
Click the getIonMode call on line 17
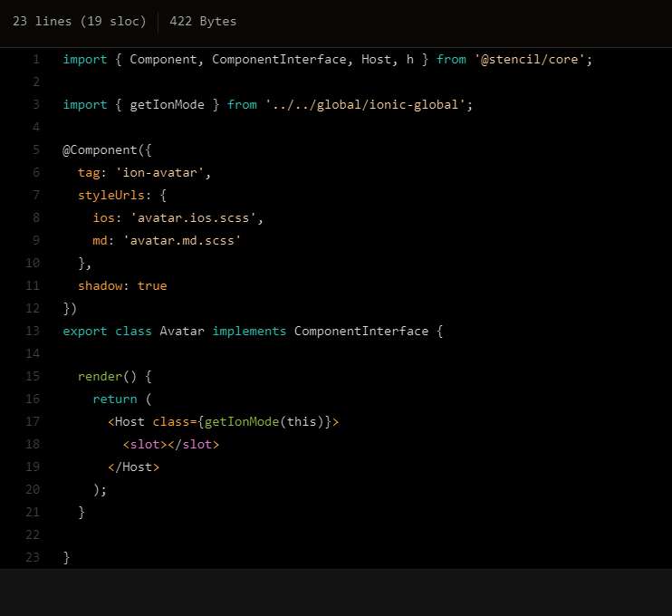point(242,422)
